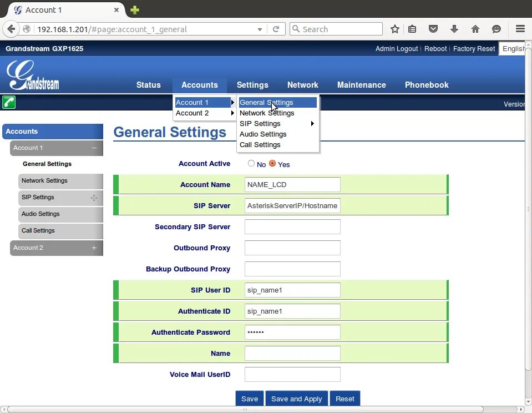Click the Authenticate ID field
532x413 pixels.
(292, 311)
